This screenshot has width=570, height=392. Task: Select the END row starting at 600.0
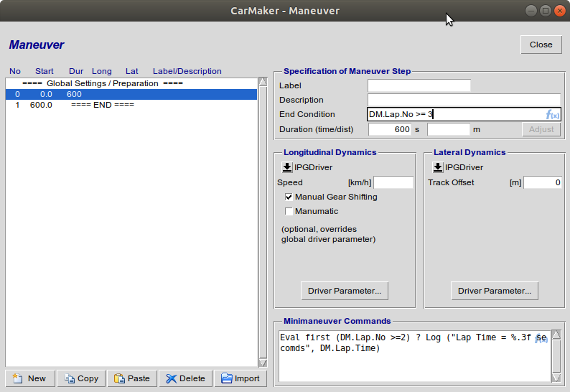tap(131, 105)
